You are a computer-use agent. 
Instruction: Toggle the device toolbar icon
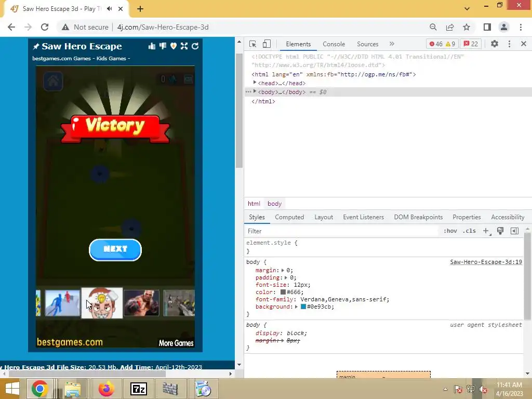267,44
